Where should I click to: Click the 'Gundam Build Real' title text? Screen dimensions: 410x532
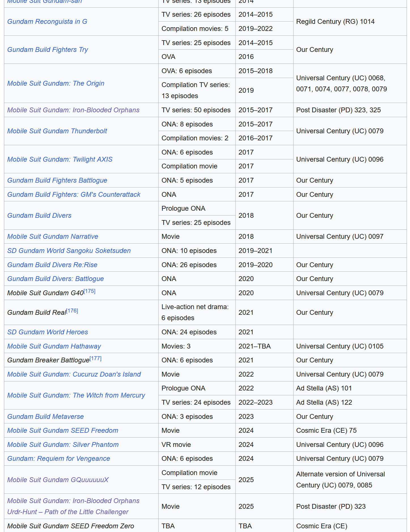[37, 313]
